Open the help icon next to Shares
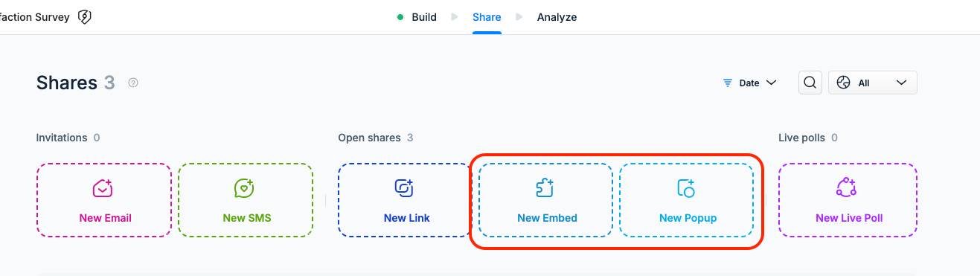 point(133,83)
